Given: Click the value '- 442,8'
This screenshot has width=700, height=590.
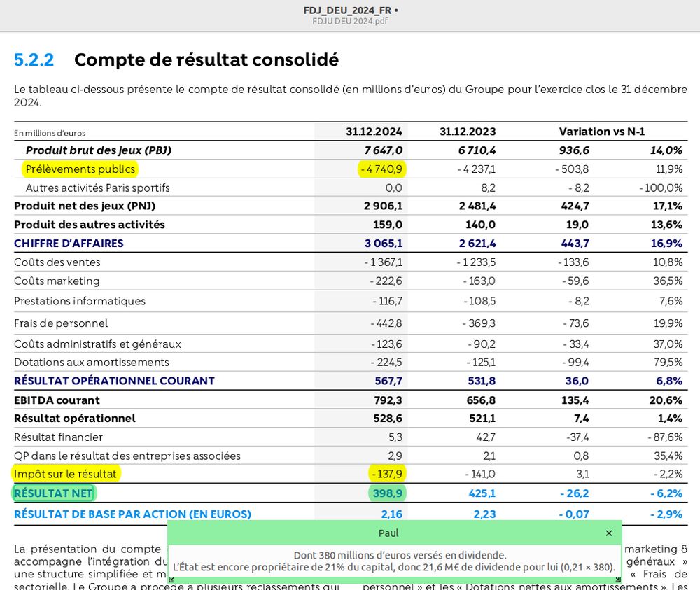Looking at the screenshot, I should [x=386, y=323].
